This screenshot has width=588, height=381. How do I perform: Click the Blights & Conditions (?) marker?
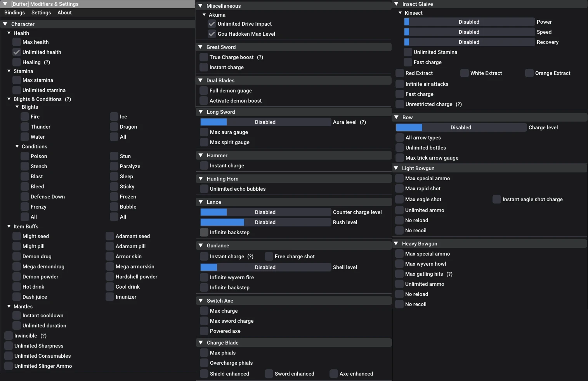68,99
